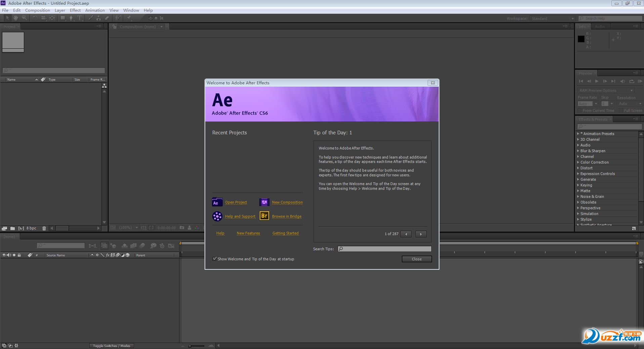Click the Help and Support film reel icon
The height and width of the screenshot is (349, 644).
(217, 216)
